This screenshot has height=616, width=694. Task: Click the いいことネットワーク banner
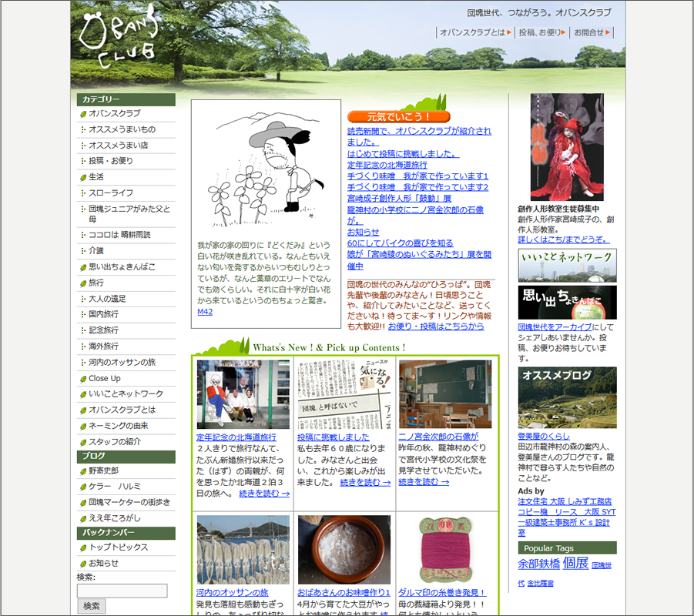pyautogui.click(x=568, y=266)
